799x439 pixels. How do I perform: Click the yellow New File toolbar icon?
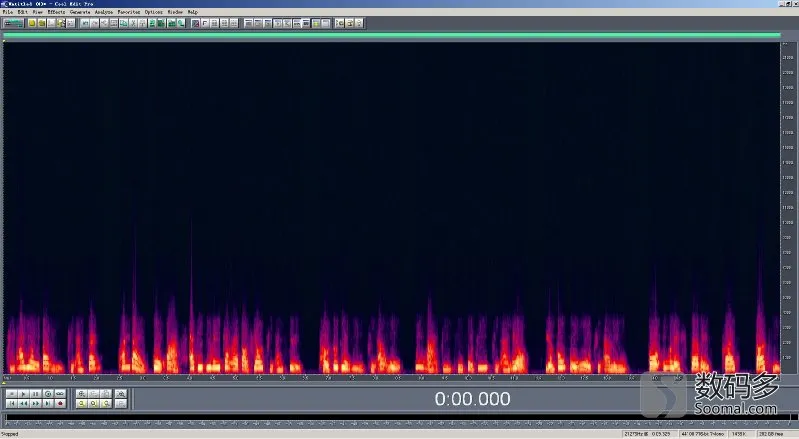[32, 23]
